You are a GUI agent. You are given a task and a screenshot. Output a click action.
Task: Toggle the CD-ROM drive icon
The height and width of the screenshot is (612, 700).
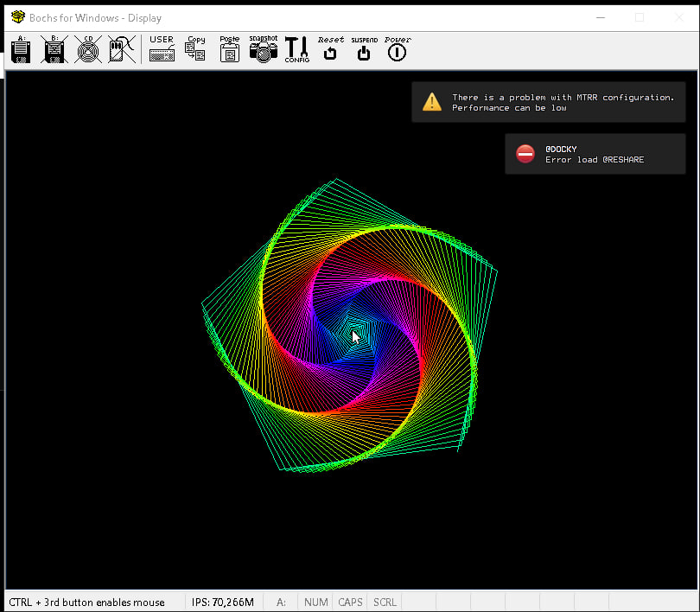[x=88, y=50]
